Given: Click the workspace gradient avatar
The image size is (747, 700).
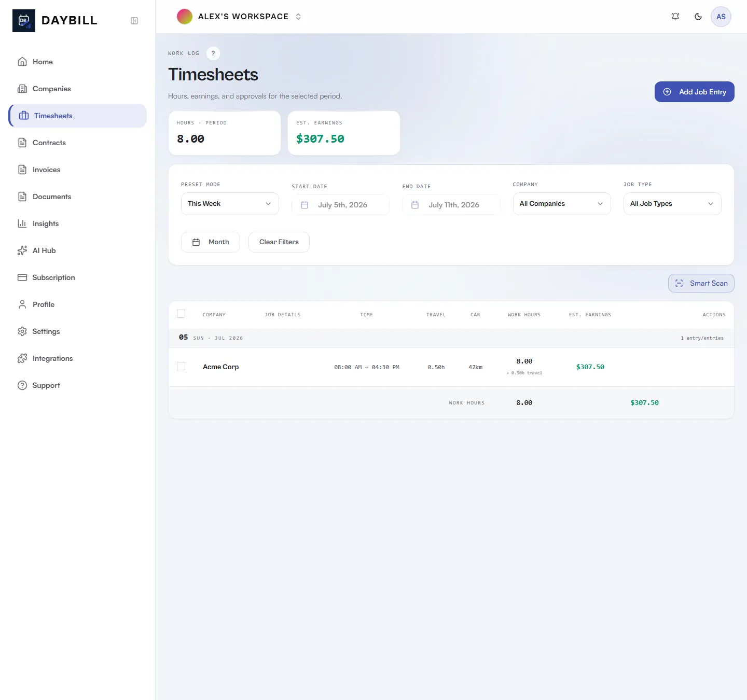Looking at the screenshot, I should pos(185,17).
